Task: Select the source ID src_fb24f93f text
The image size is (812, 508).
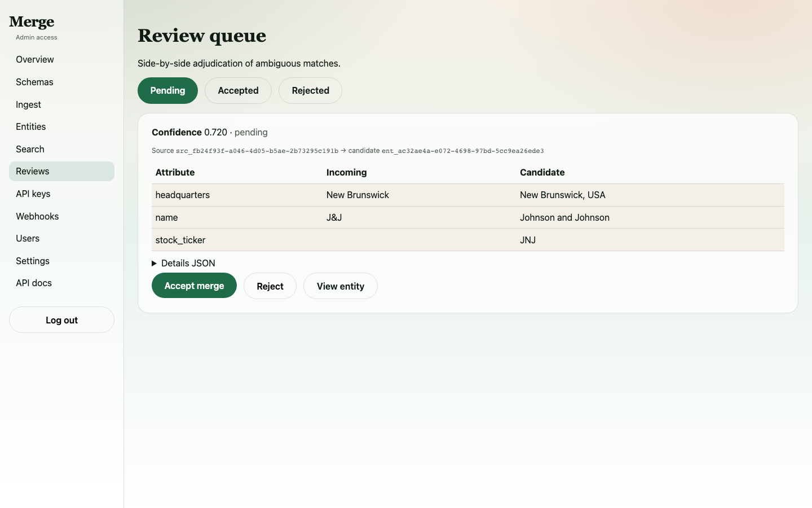Action: click(x=257, y=151)
